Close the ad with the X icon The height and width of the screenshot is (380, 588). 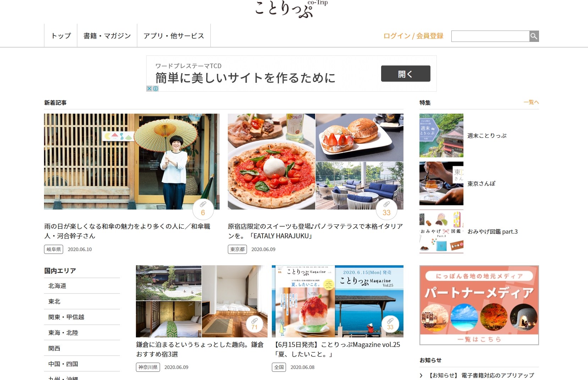(x=149, y=89)
